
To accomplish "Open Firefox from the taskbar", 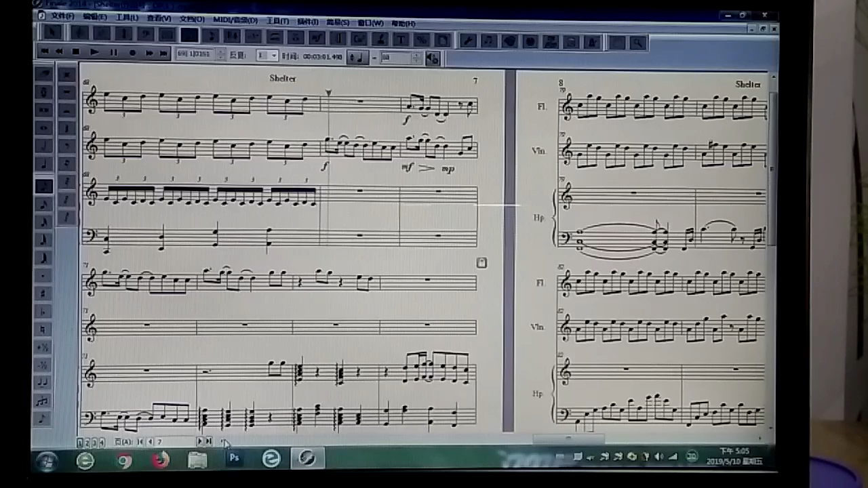I will (160, 460).
